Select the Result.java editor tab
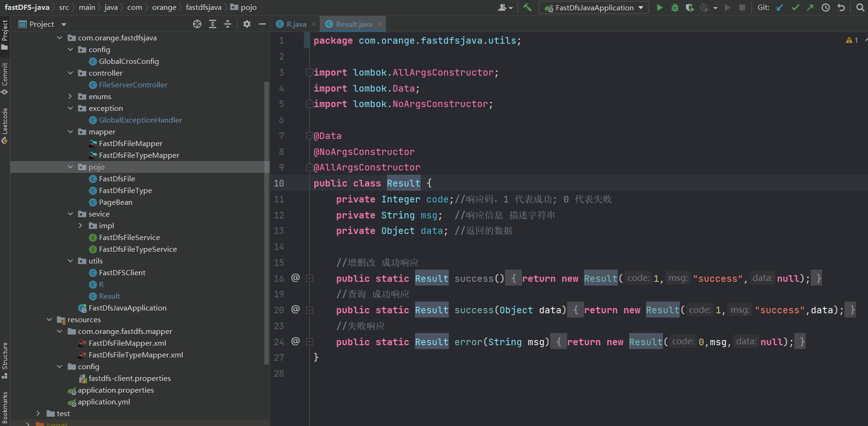 [353, 24]
